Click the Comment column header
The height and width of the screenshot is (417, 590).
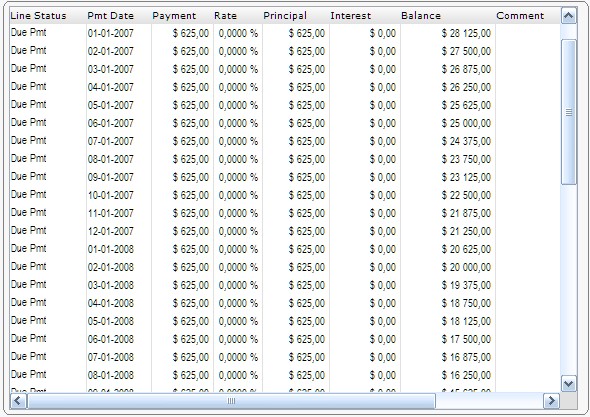(x=520, y=16)
